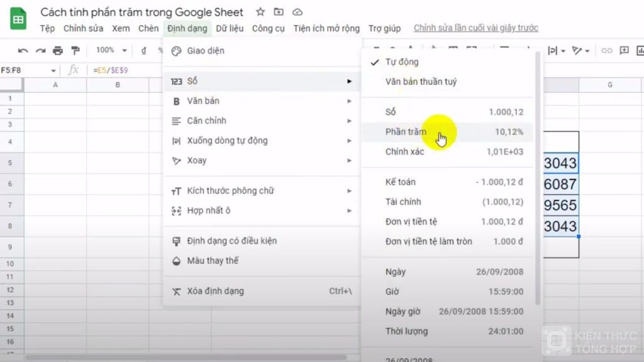This screenshot has width=644, height=362.
Task: Apply Chính xác scientific format
Action: [448, 152]
